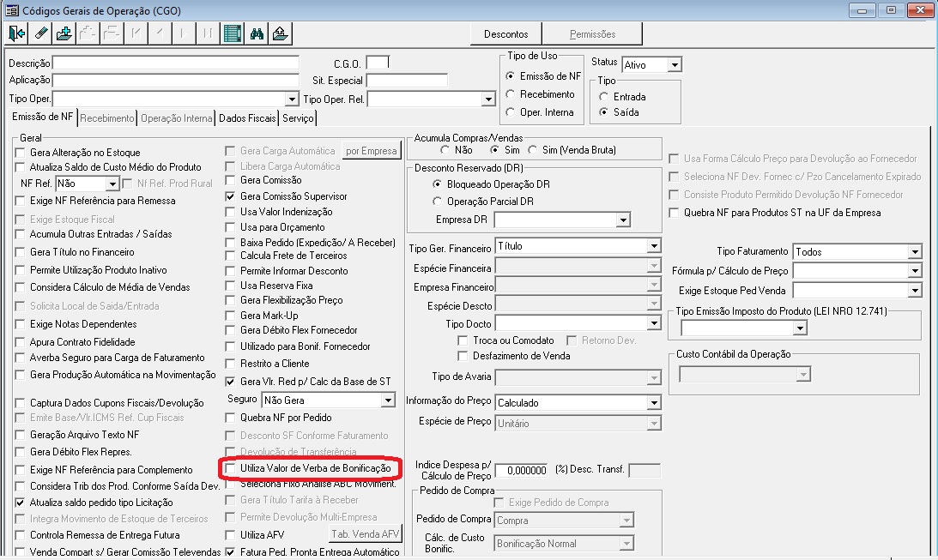Enable Gera Alteração no Estoque checkbox

(21, 153)
